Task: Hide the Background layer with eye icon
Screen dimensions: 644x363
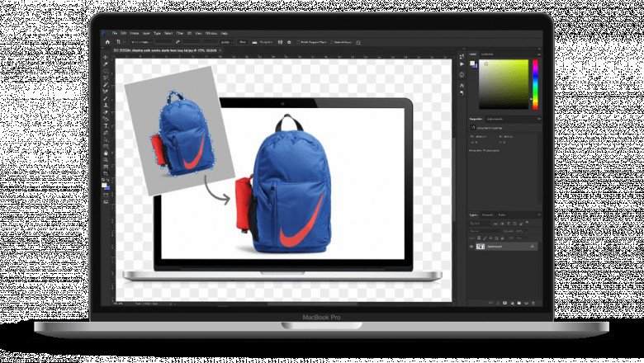Action: 471,247
